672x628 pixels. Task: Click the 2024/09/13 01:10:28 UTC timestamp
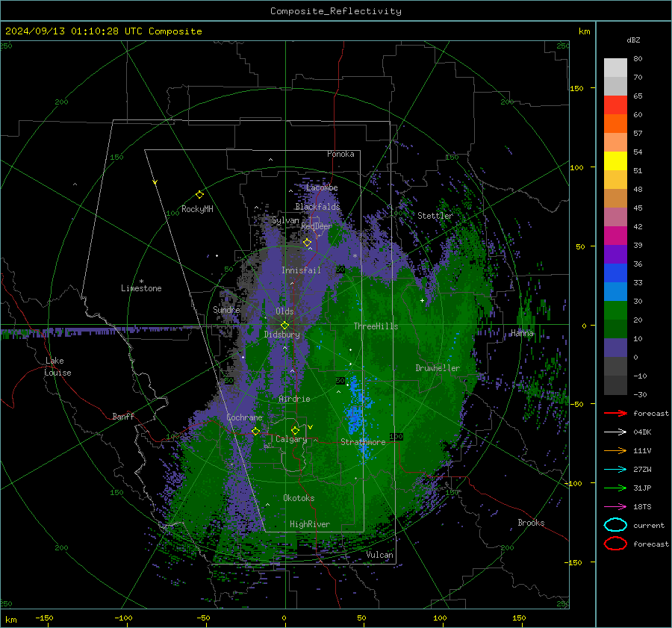click(68, 31)
